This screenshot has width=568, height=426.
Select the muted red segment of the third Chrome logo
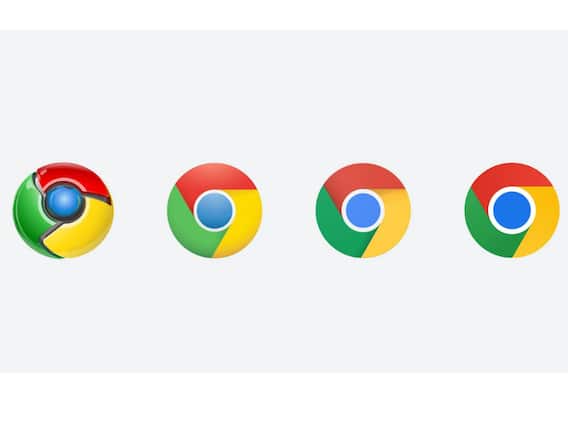pyautogui.click(x=364, y=178)
